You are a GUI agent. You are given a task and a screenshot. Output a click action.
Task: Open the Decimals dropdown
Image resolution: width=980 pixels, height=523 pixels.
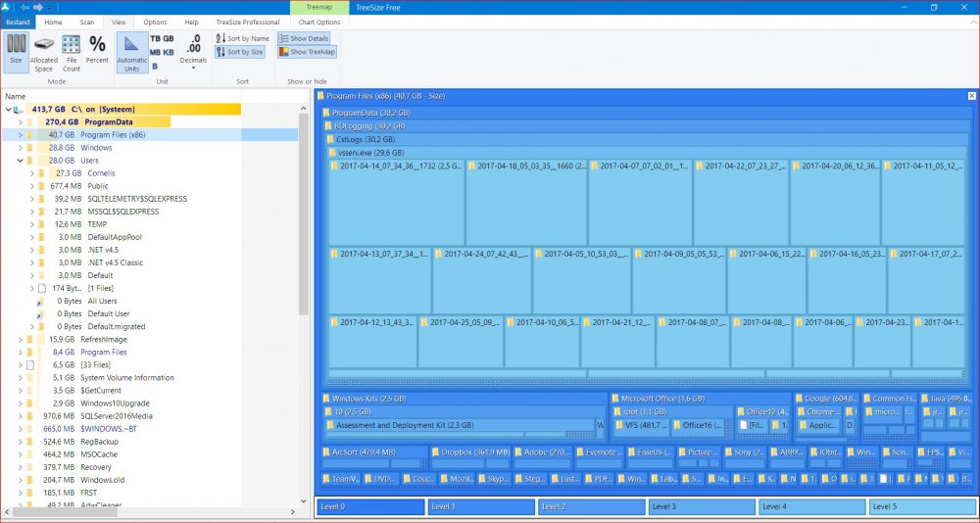click(x=193, y=53)
